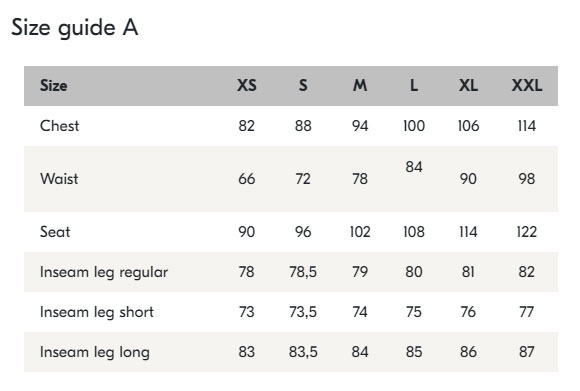The height and width of the screenshot is (391, 580).
Task: Click the Inseam leg short label
Action: [x=97, y=312]
